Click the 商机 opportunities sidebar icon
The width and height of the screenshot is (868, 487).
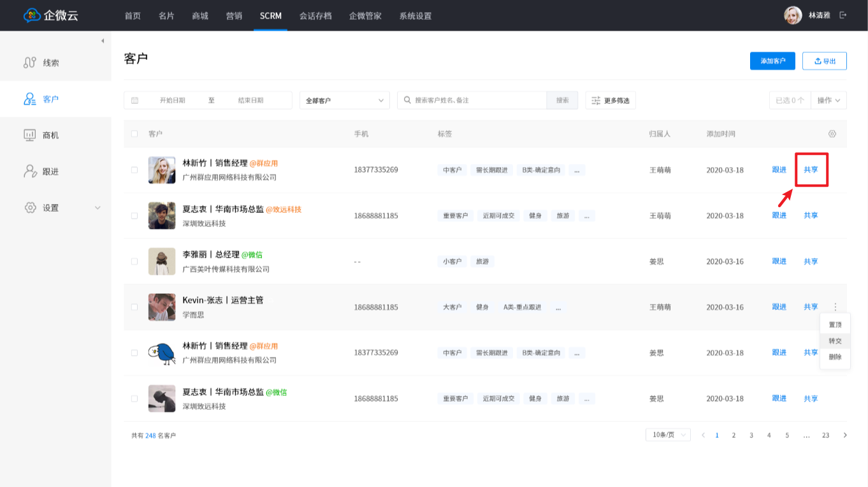pos(30,135)
